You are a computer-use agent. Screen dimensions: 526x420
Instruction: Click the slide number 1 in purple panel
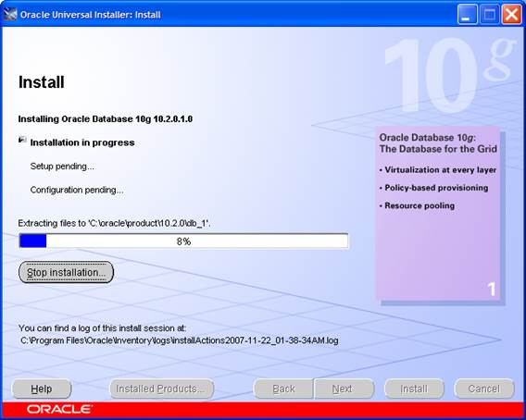point(492,289)
